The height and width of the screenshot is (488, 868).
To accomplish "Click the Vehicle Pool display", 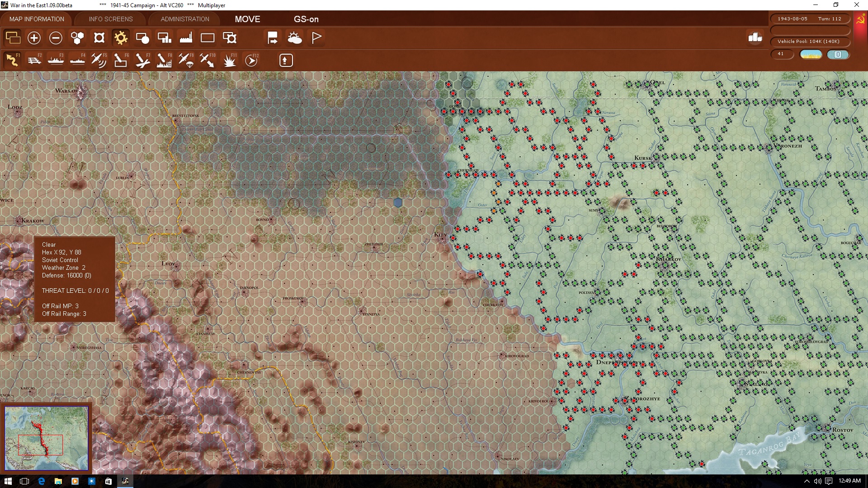I will tap(810, 42).
